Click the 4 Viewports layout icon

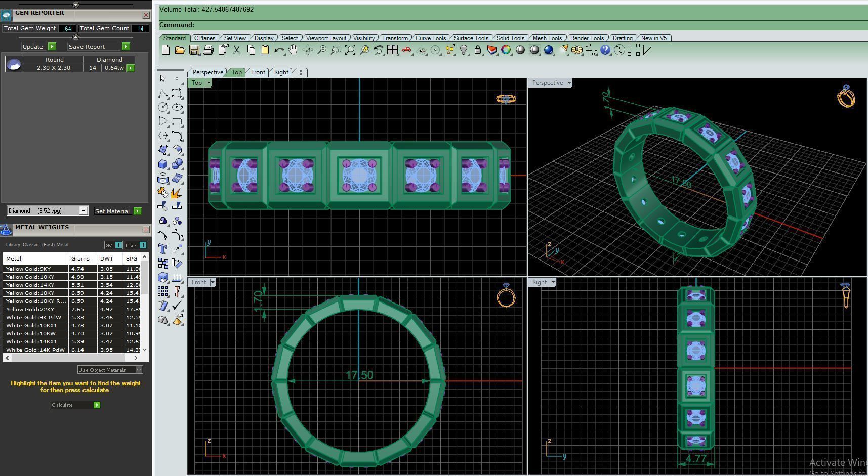(392, 50)
